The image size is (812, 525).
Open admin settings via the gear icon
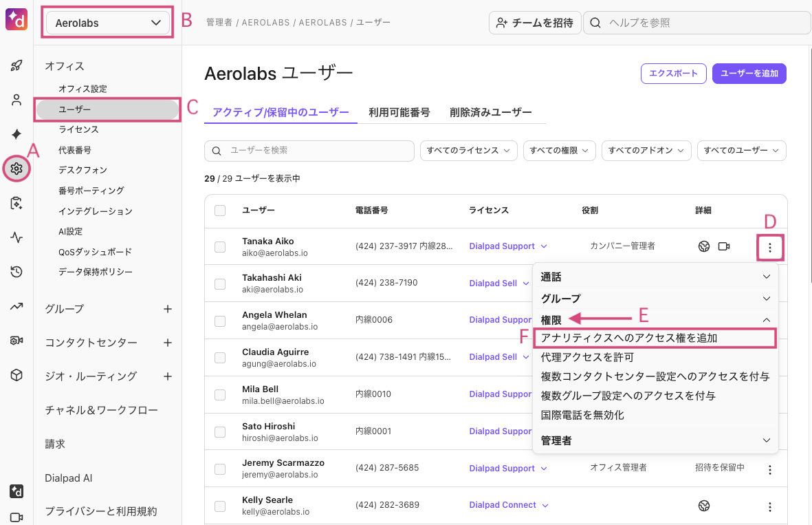pyautogui.click(x=17, y=168)
